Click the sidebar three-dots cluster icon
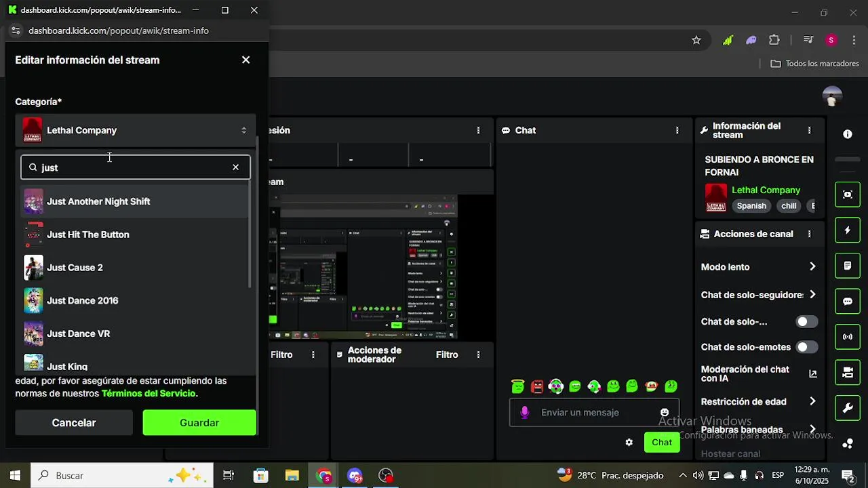 pyautogui.click(x=848, y=444)
